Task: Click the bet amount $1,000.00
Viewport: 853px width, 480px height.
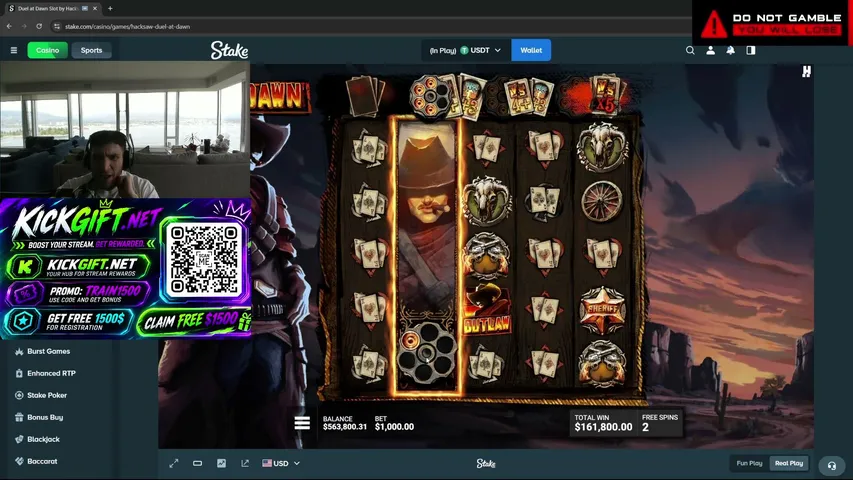Action: pyautogui.click(x=394, y=427)
